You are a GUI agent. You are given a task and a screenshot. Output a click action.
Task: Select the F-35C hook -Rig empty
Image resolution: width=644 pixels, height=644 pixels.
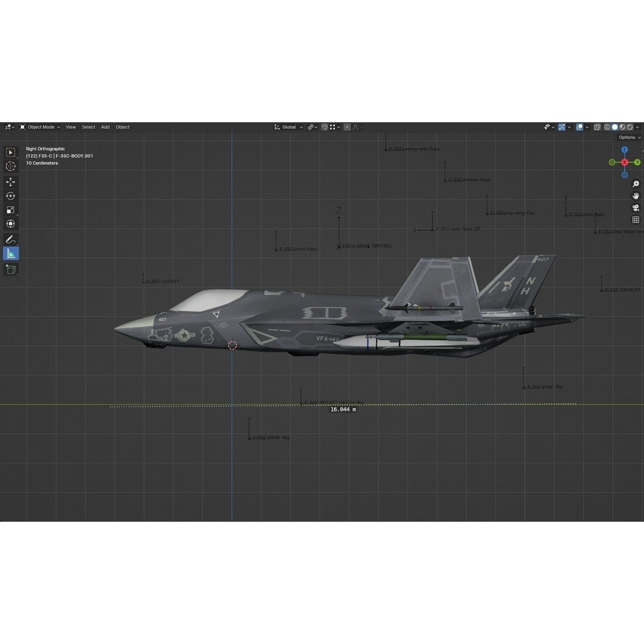[544, 387]
